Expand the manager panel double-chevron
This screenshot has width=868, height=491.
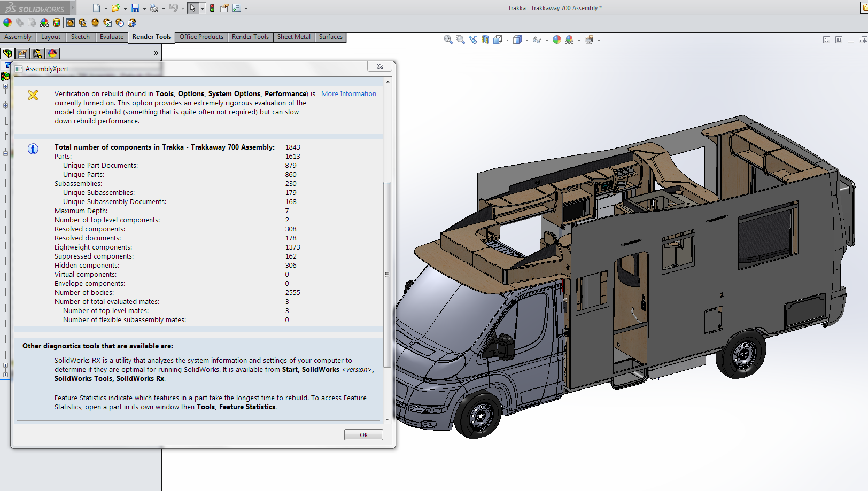pos(156,53)
